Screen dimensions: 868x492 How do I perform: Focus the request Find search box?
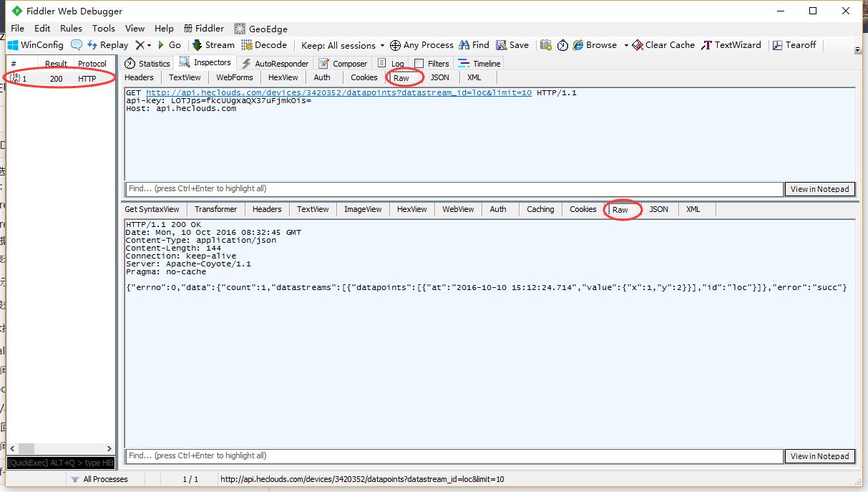click(x=454, y=189)
